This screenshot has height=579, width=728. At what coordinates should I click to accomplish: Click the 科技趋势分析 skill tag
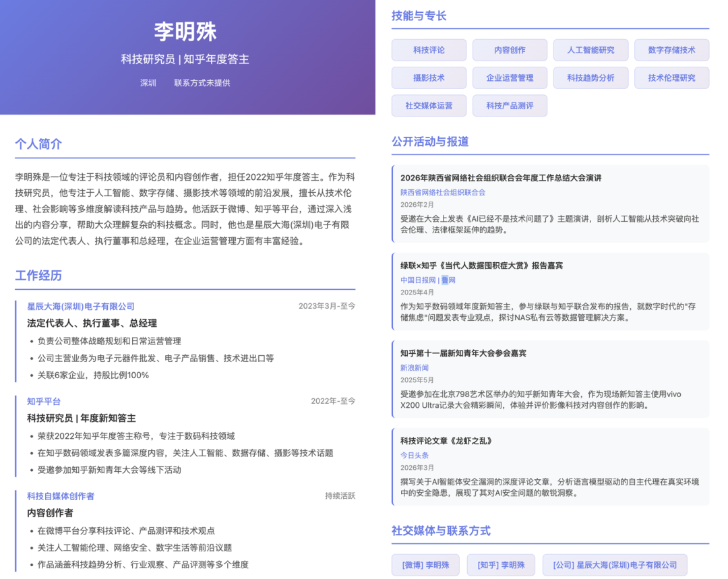[590, 78]
